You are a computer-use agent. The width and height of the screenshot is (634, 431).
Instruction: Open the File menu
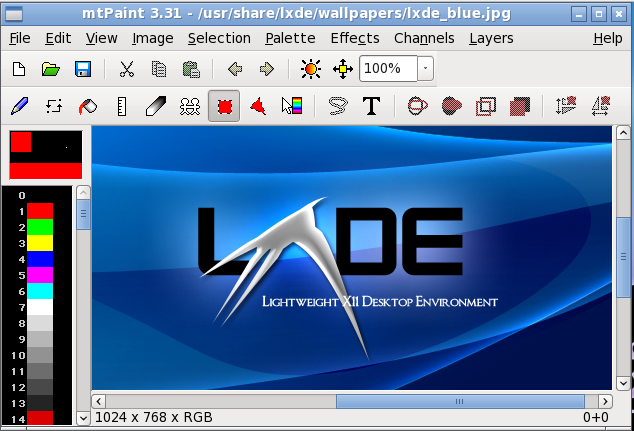[x=20, y=38]
